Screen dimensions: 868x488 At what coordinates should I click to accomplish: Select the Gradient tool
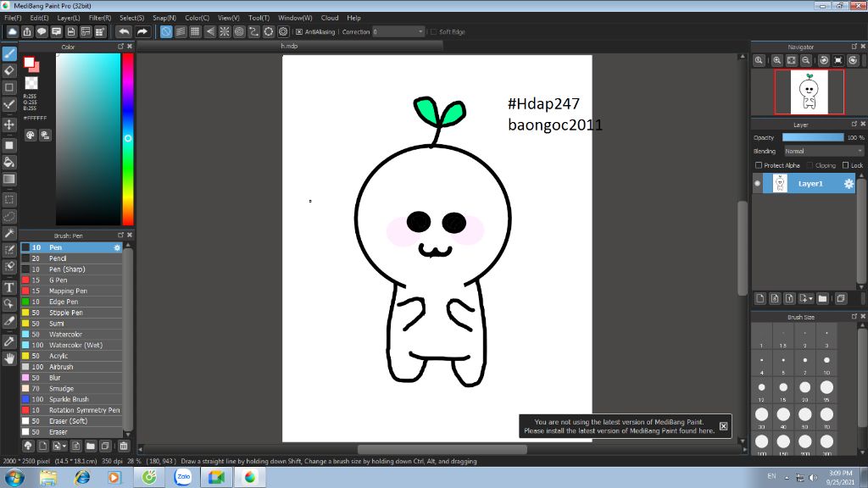(9, 179)
